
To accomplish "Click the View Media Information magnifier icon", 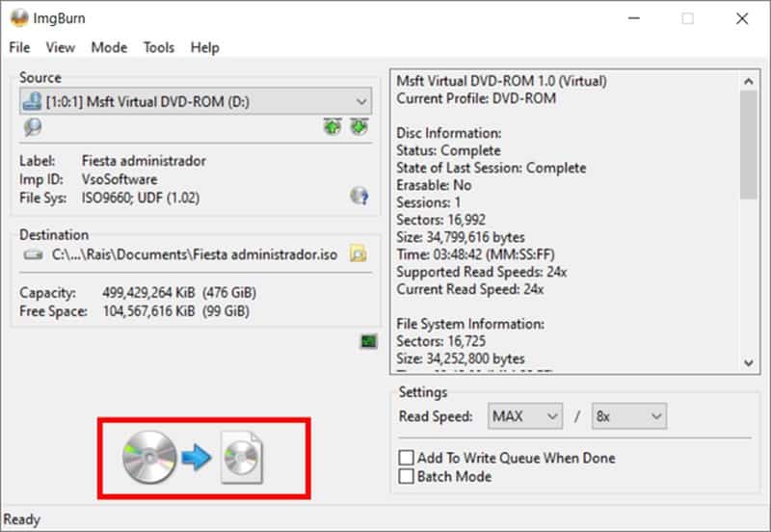I will 33,127.
